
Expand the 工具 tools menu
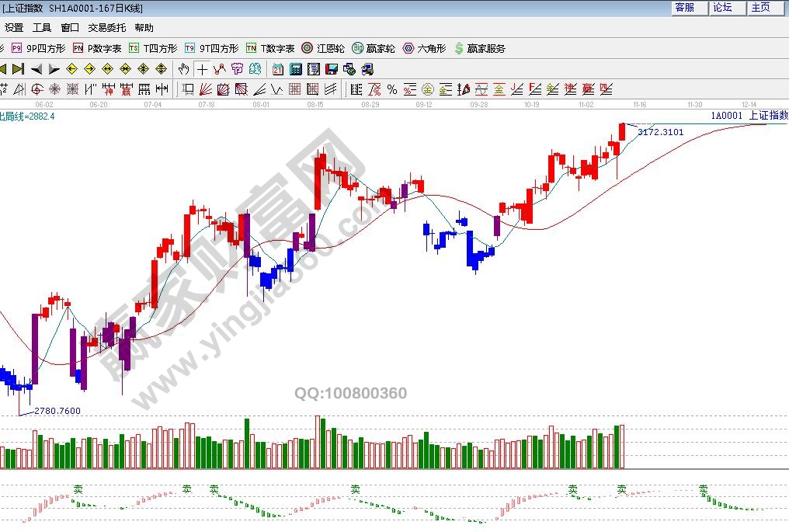tap(42, 27)
